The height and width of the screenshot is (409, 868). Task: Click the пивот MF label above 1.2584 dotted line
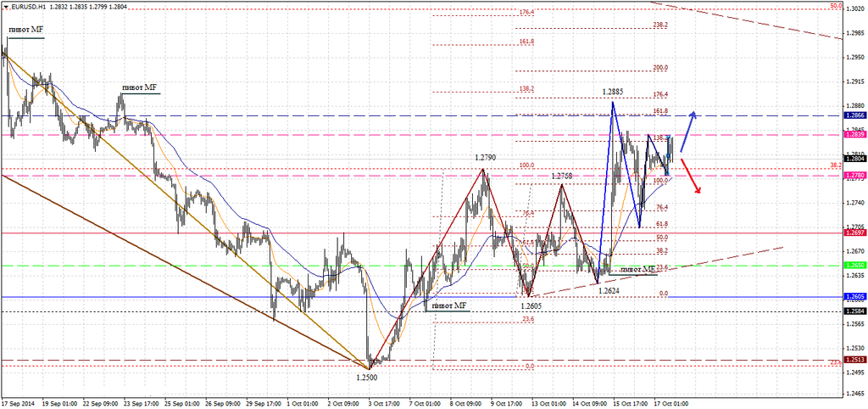pyautogui.click(x=448, y=305)
